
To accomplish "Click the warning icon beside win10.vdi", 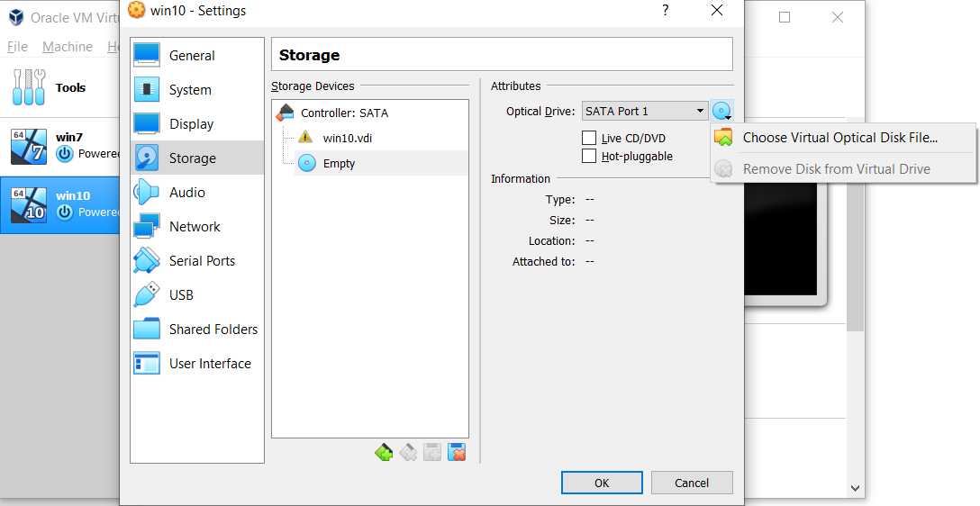I will tap(305, 137).
